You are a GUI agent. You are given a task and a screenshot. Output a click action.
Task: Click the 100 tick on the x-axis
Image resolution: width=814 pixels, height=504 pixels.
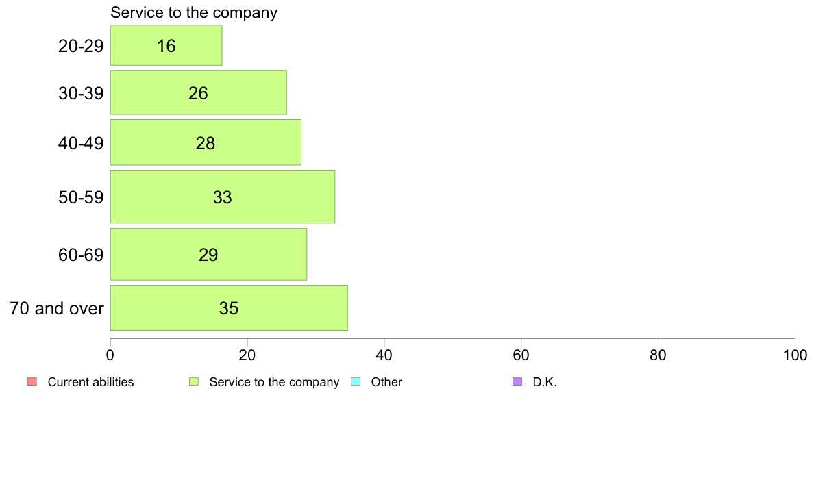[x=795, y=355]
